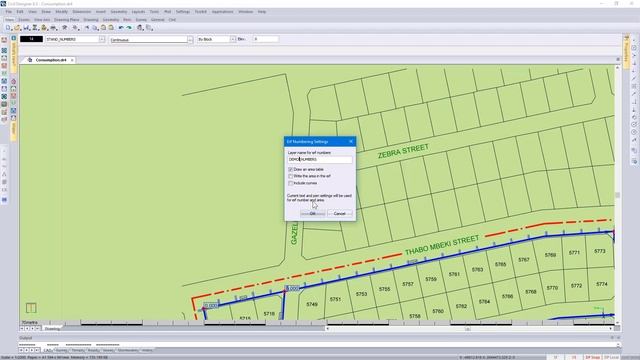This screenshot has width=640, height=360.
Task: Switch to the Civil toolbar tab
Action: tap(172, 20)
